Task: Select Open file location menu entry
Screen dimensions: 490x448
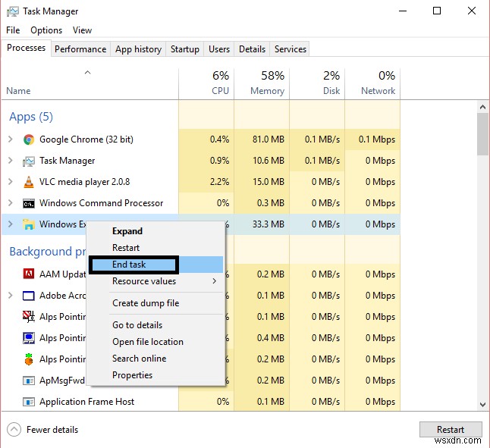Action: tap(148, 342)
